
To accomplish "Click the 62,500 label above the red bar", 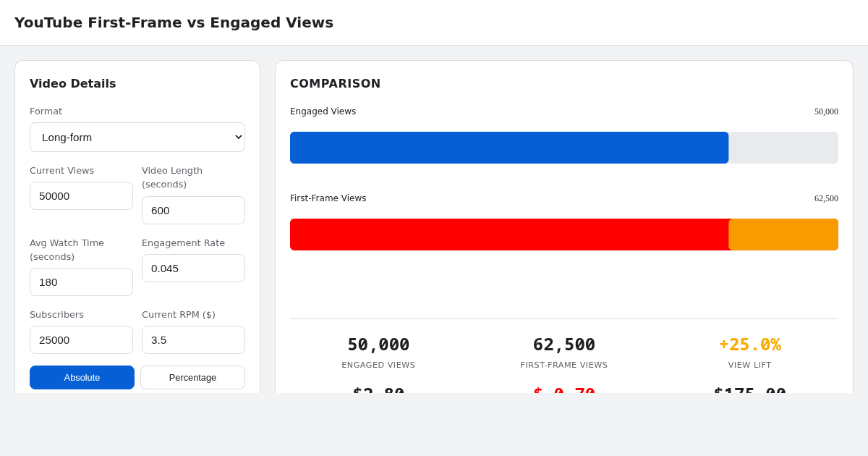I will pyautogui.click(x=826, y=198).
